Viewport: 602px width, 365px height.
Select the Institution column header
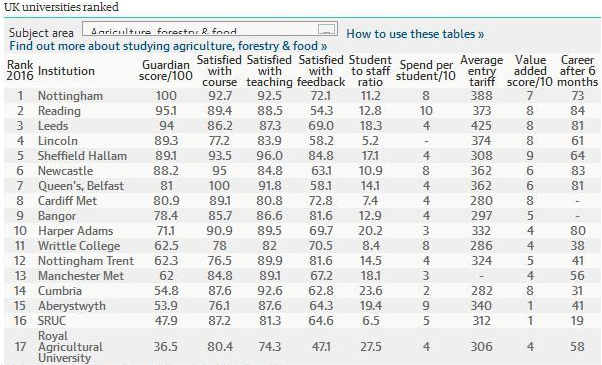66,71
